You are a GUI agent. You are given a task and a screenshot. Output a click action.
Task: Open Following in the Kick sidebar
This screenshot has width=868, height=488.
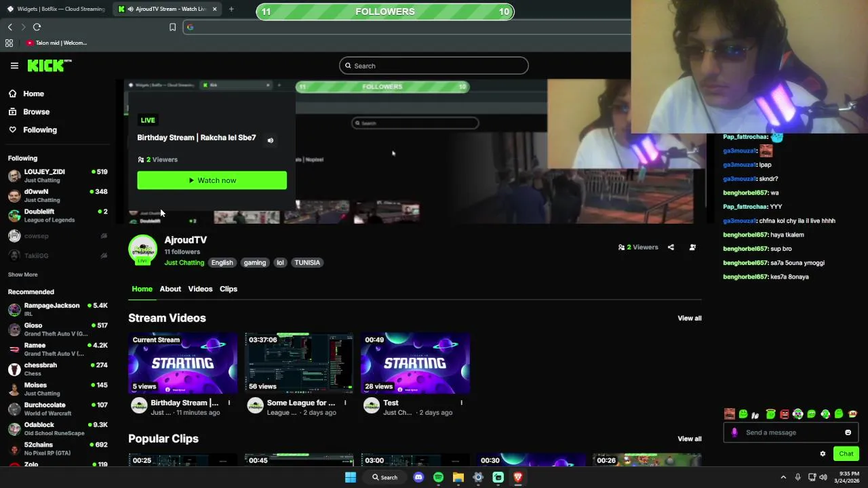tap(33, 130)
